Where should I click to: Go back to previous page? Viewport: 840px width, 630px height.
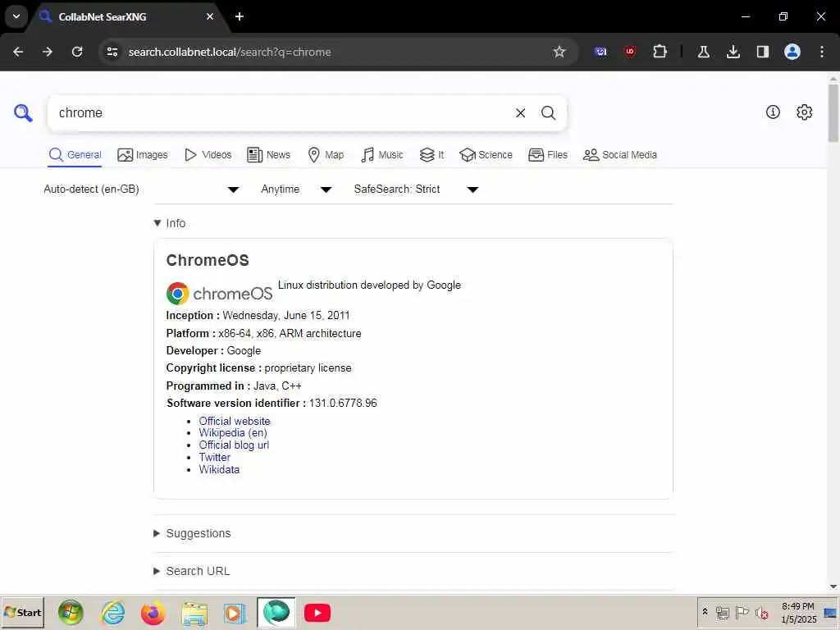[18, 52]
